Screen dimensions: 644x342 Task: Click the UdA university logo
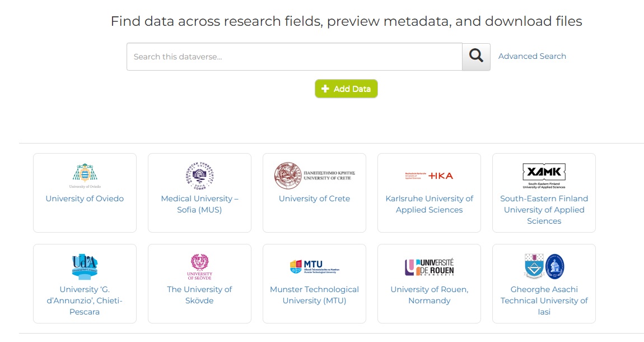[85, 266]
